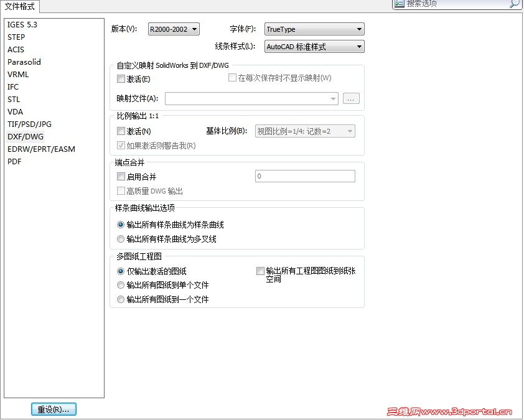Screen dimensions: 524x420
Task: Click the "..." browse button beside 映射文件
Action: pyautogui.click(x=351, y=98)
